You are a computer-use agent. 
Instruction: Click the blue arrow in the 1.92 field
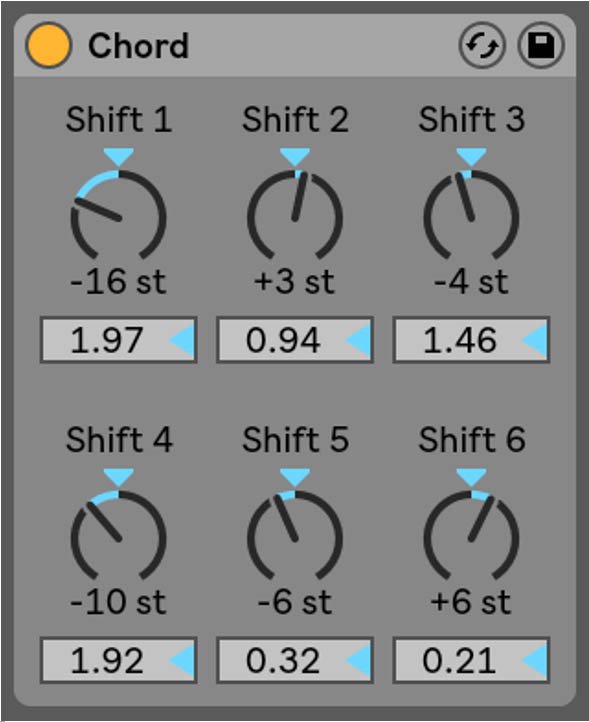182,660
